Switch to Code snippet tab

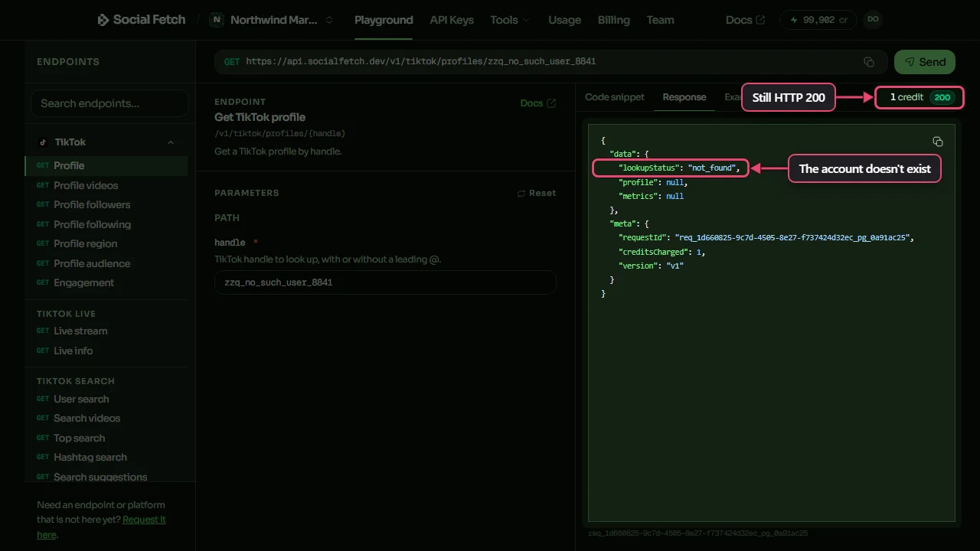(x=615, y=97)
